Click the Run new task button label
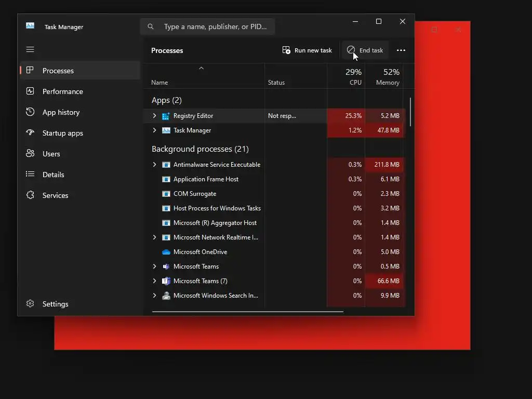532x399 pixels. 313,50
